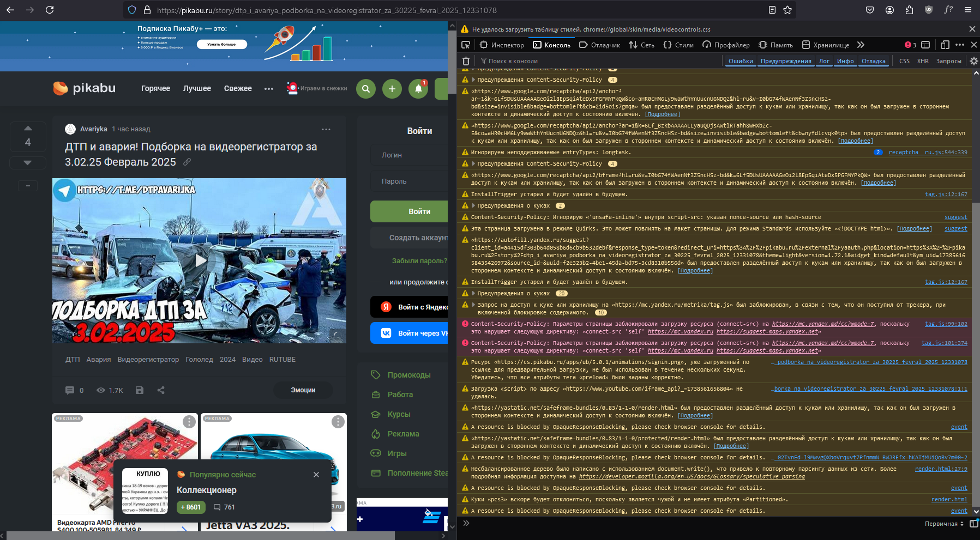The image size is (980, 540).
Task: Open the recaptcha__ru.js:544:339 source link
Action: pos(928,153)
